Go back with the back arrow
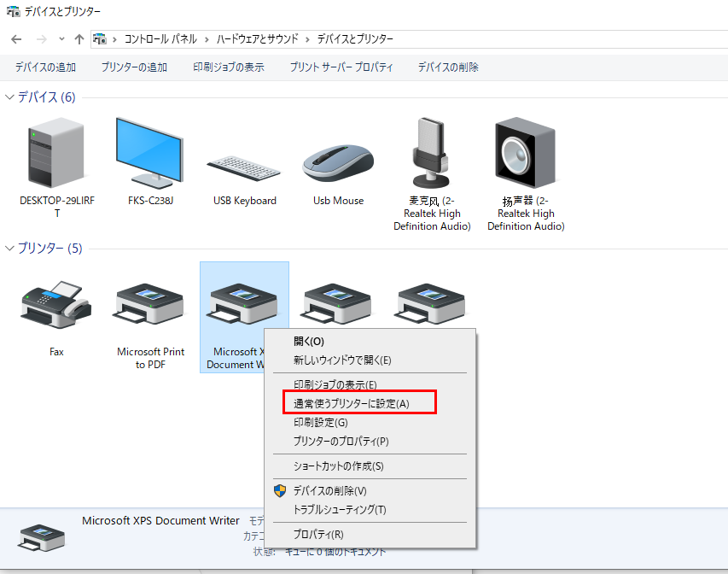This screenshot has height=574, width=728. pos(16,39)
